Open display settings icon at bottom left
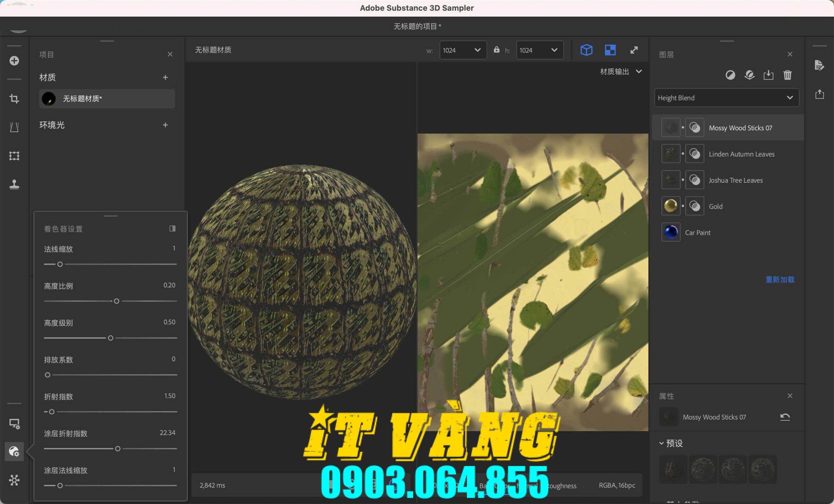Screen dimensions: 834x504 14,424
